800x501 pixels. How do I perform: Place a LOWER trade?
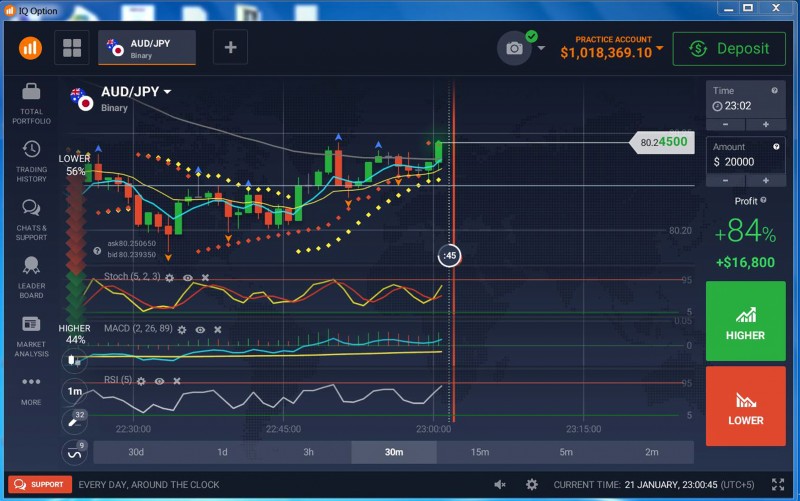[x=745, y=406]
